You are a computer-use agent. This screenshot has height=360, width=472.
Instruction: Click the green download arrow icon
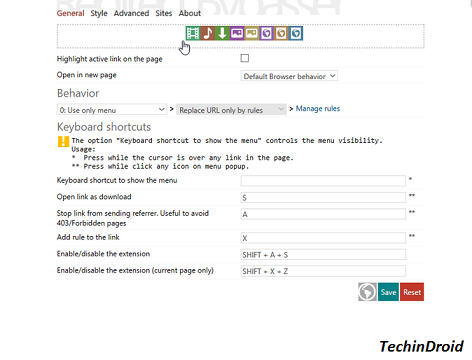pyautogui.click(x=222, y=33)
